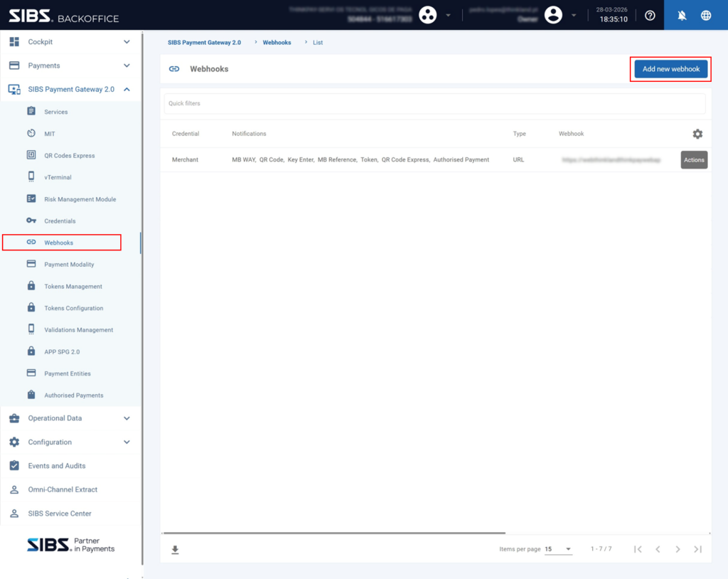The image size is (728, 579).
Task: Click the muted notifications bell icon
Action: [682, 15]
